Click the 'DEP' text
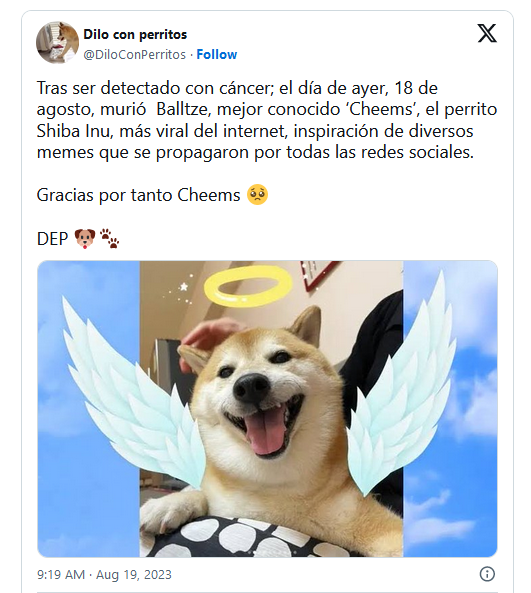531x593 pixels. [x=52, y=239]
